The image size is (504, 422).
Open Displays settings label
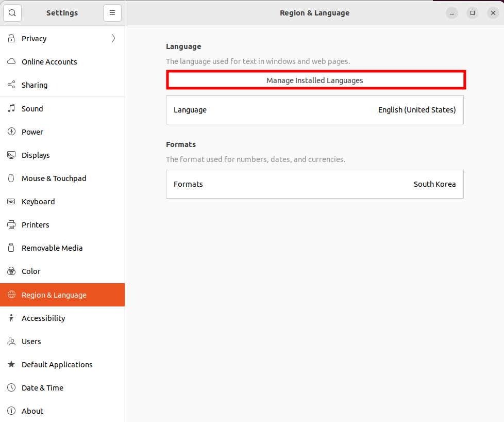[36, 155]
